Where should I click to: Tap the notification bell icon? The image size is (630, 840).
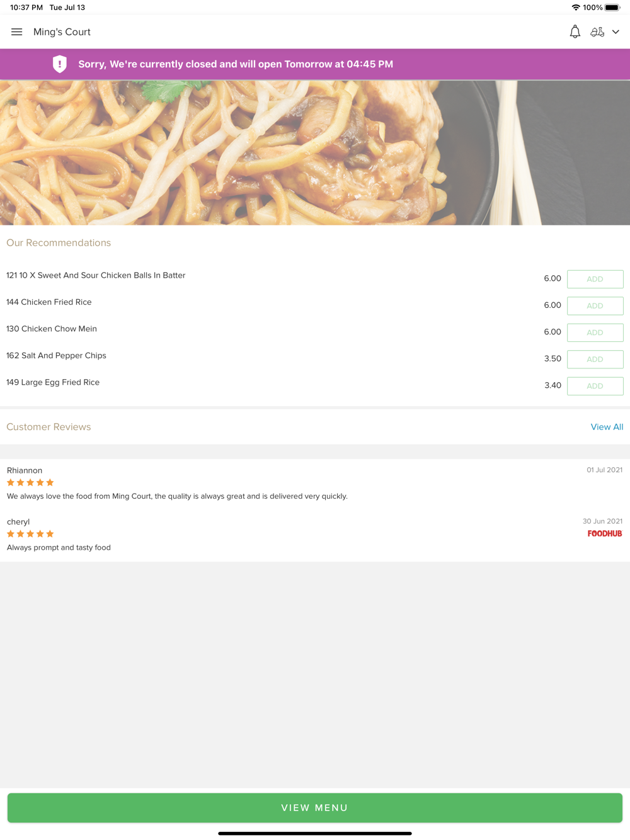click(x=575, y=32)
